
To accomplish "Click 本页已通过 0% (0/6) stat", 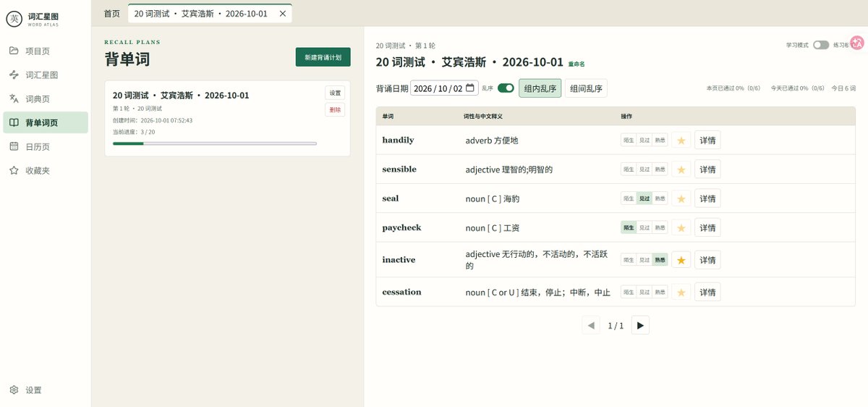I will [733, 88].
